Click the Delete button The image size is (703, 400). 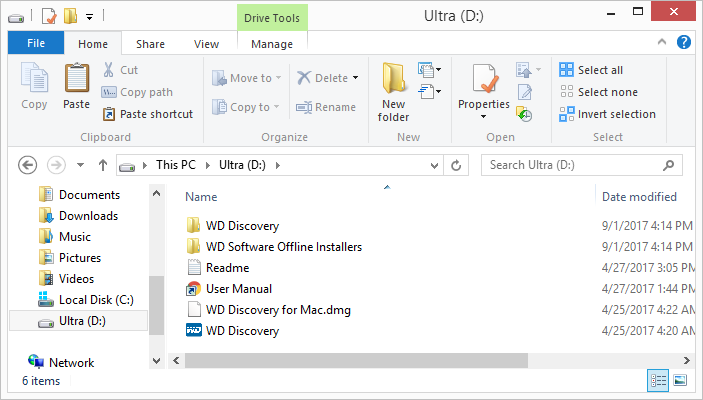tap(323, 78)
